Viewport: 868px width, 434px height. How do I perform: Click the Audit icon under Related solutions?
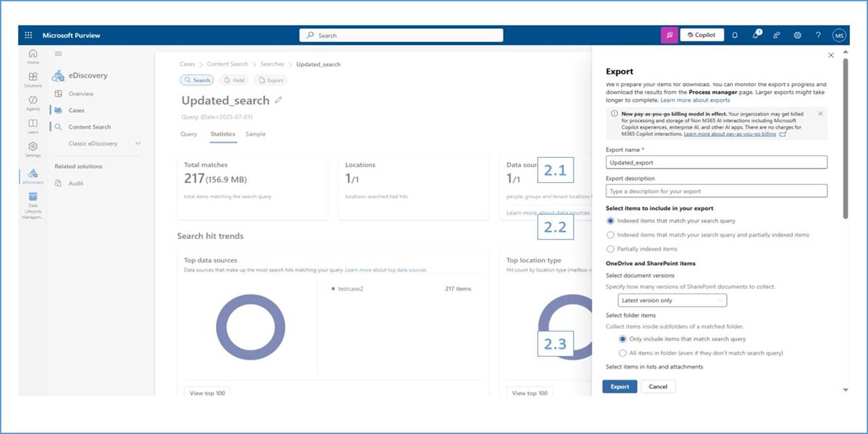pyautogui.click(x=59, y=183)
